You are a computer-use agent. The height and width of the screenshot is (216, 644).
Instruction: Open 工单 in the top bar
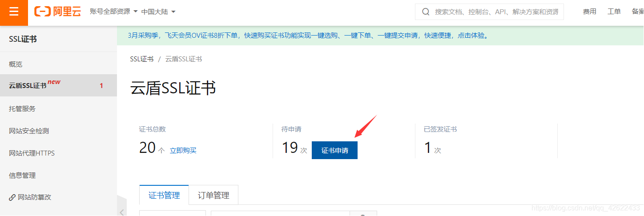[x=614, y=12]
